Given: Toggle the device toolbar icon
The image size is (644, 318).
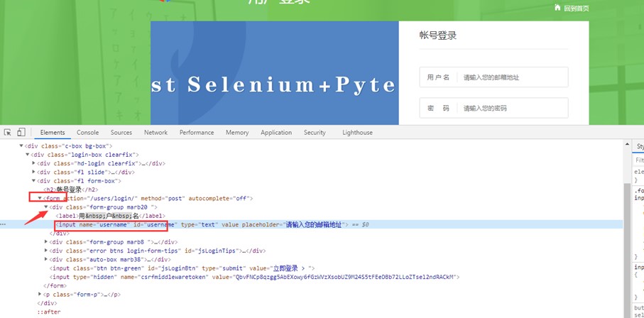Looking at the screenshot, I should tap(21, 132).
